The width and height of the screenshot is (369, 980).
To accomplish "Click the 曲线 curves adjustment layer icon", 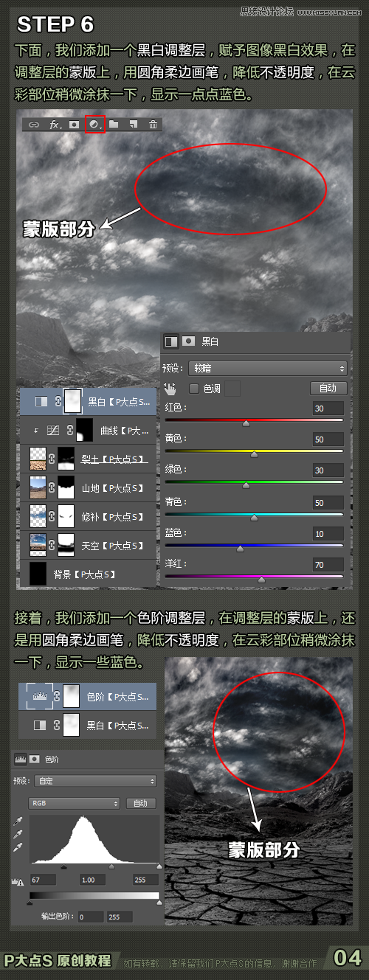I will (53, 430).
